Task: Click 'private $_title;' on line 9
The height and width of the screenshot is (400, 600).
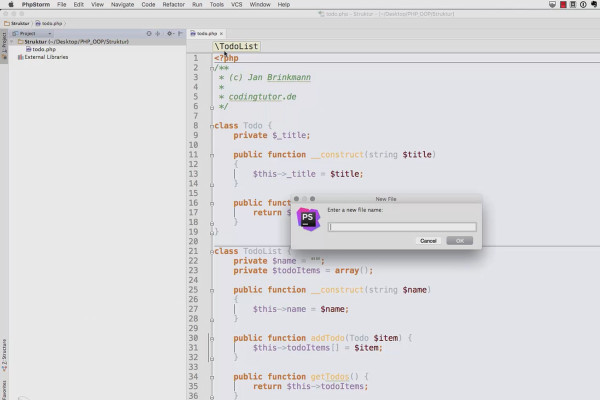Action: click(272, 136)
